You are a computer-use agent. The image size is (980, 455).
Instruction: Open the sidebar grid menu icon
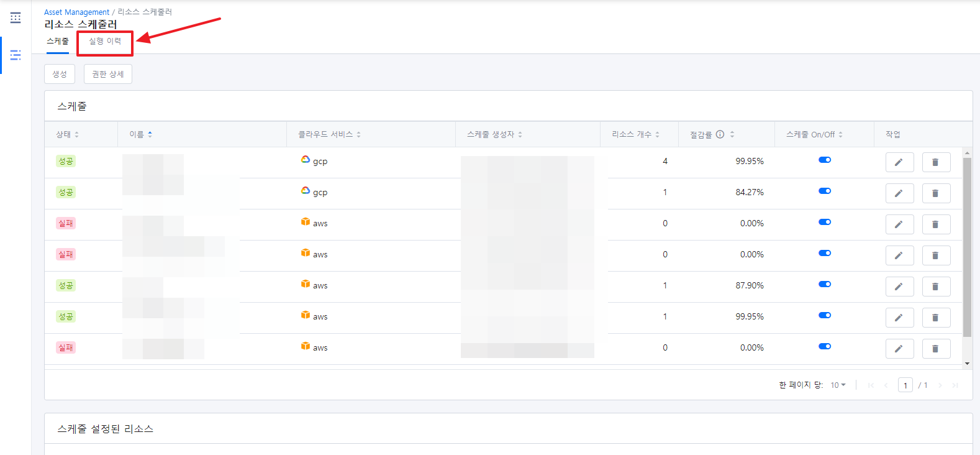tap(16, 18)
